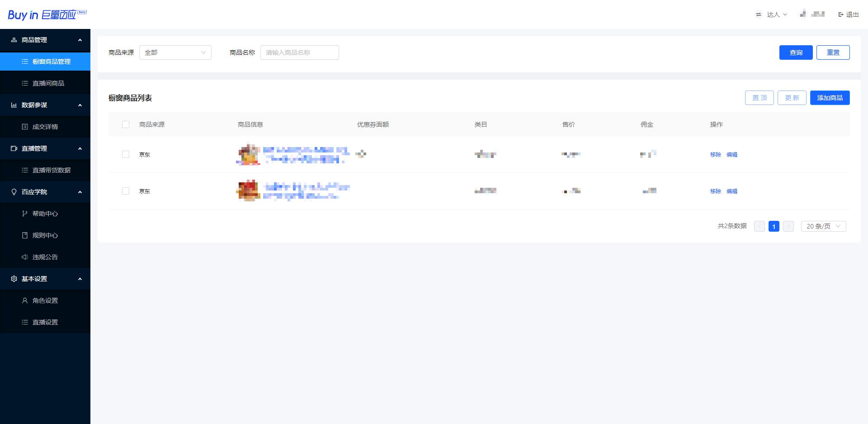The width and height of the screenshot is (868, 424).
Task: Click the 商品名称 search input field
Action: click(299, 52)
